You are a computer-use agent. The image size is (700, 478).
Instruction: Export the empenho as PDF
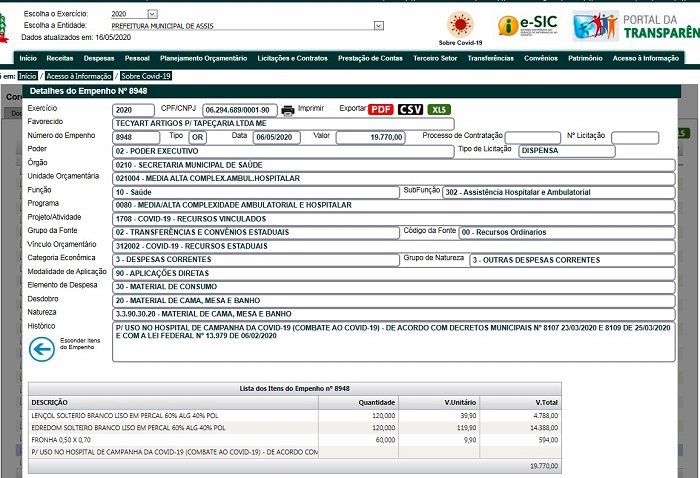pyautogui.click(x=381, y=110)
